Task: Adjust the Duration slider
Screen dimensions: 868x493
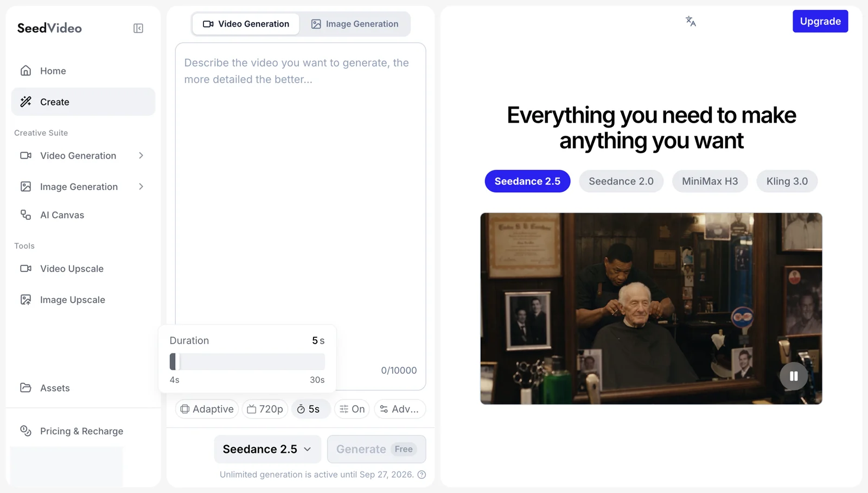Action: pos(247,362)
